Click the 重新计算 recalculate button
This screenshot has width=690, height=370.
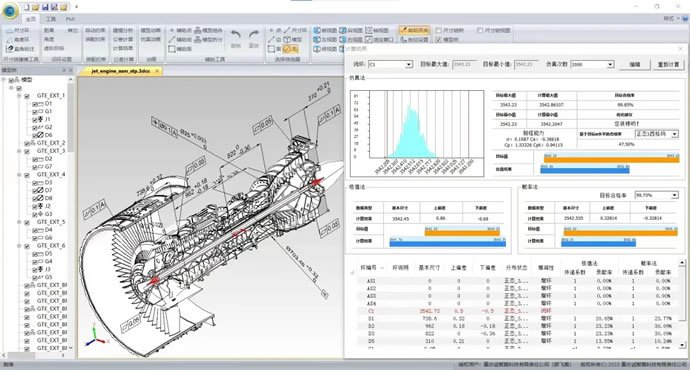[668, 64]
